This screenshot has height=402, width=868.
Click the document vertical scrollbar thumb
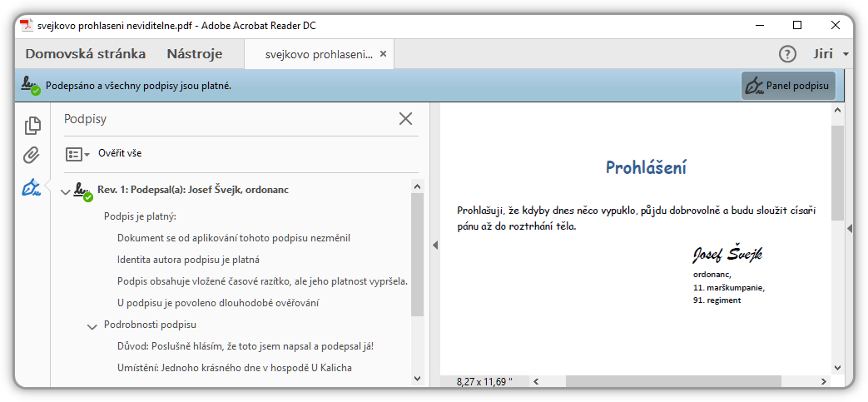click(x=837, y=173)
